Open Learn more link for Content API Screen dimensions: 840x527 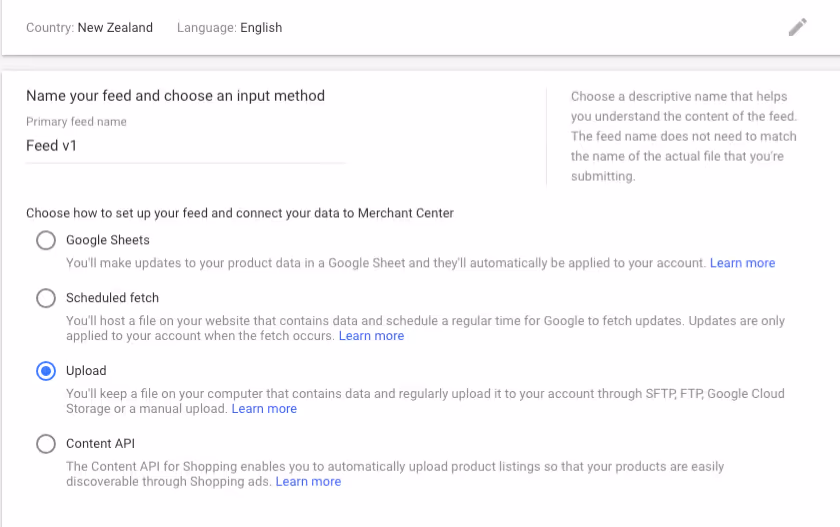tap(308, 481)
